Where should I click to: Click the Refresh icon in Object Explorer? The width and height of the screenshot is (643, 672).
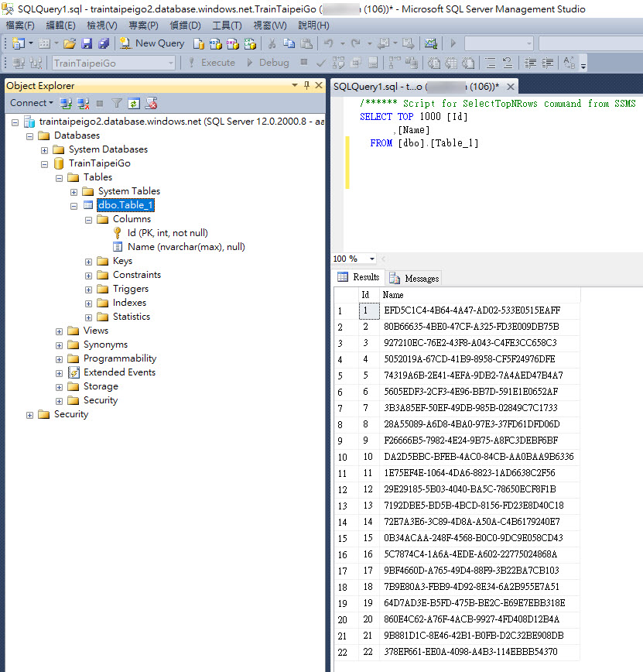[134, 103]
